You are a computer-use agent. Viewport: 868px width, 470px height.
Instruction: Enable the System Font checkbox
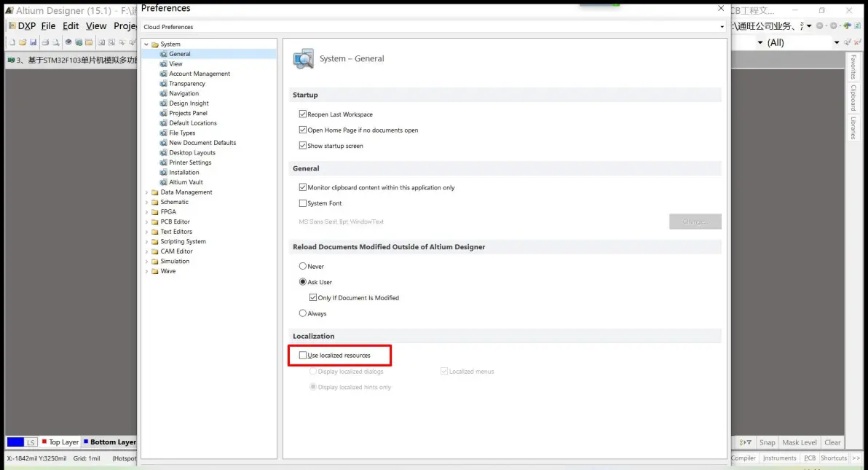click(x=303, y=203)
